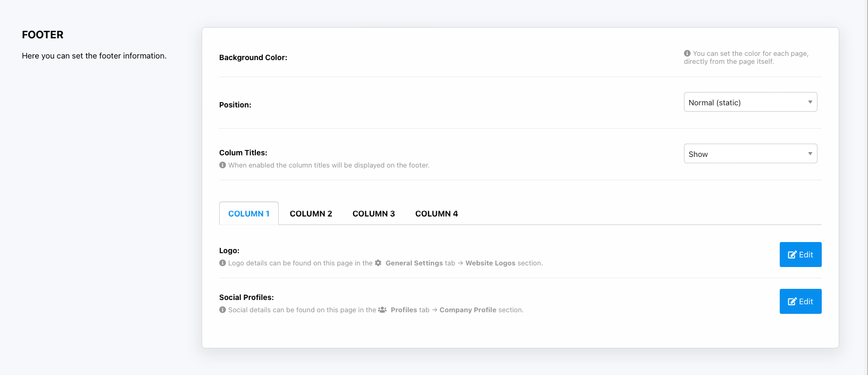The image size is (868, 375).
Task: Click the info icon before Social details text
Action: tap(222, 310)
